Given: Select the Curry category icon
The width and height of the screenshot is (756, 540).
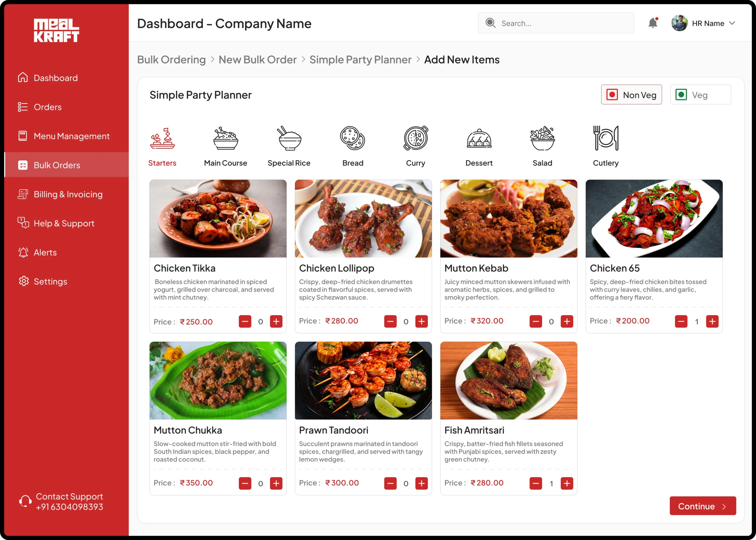Looking at the screenshot, I should 416,138.
